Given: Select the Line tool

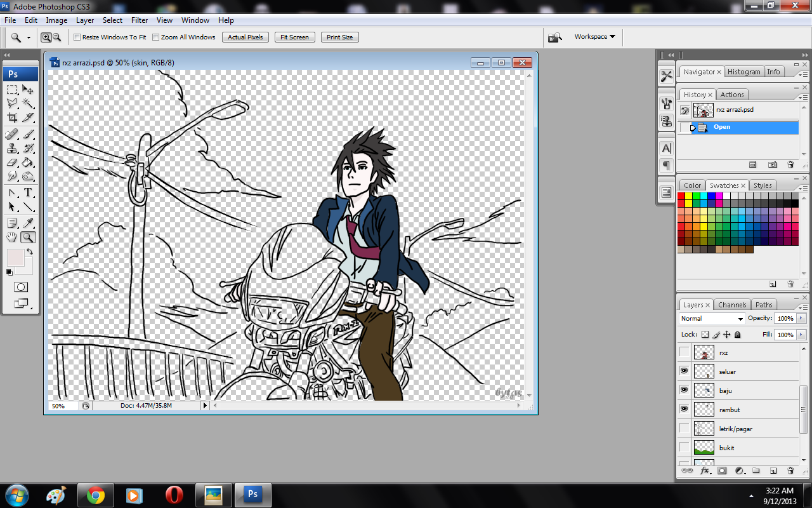Looking at the screenshot, I should 28,206.
